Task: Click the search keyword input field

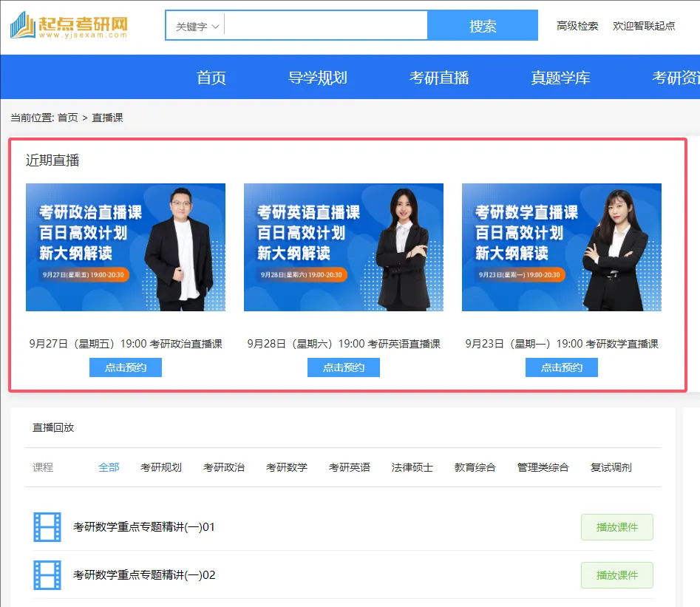Action: pyautogui.click(x=325, y=26)
